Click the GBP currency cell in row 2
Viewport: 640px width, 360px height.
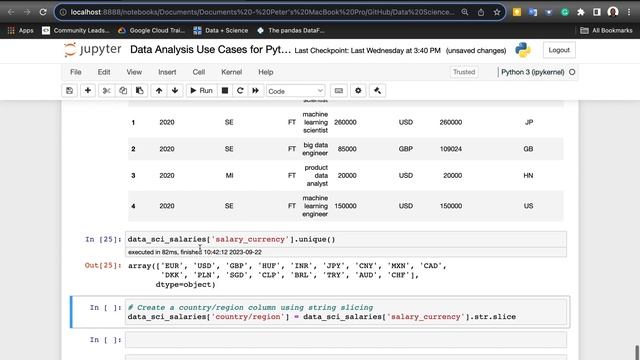pyautogui.click(x=405, y=149)
